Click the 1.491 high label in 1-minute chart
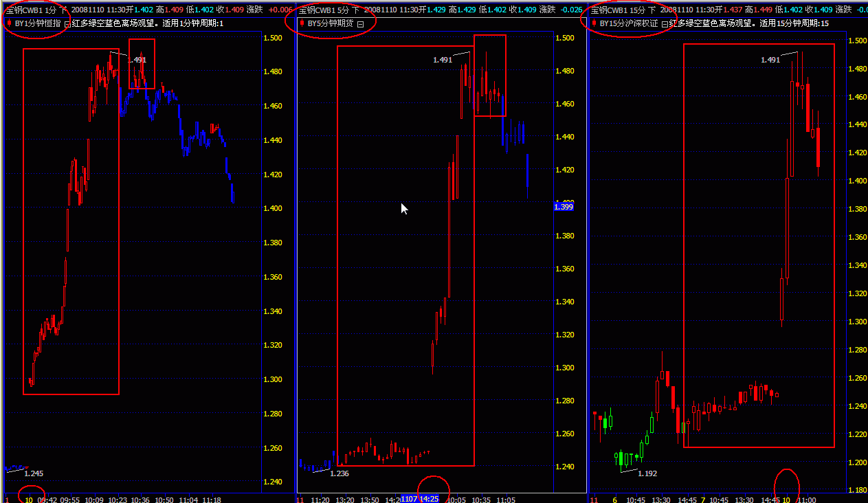 (137, 60)
